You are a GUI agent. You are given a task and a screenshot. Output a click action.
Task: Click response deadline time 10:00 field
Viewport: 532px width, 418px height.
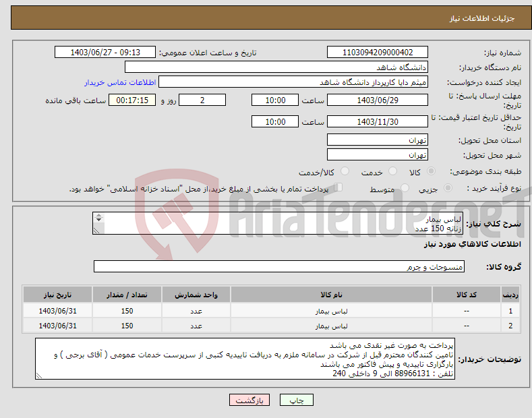275,100
